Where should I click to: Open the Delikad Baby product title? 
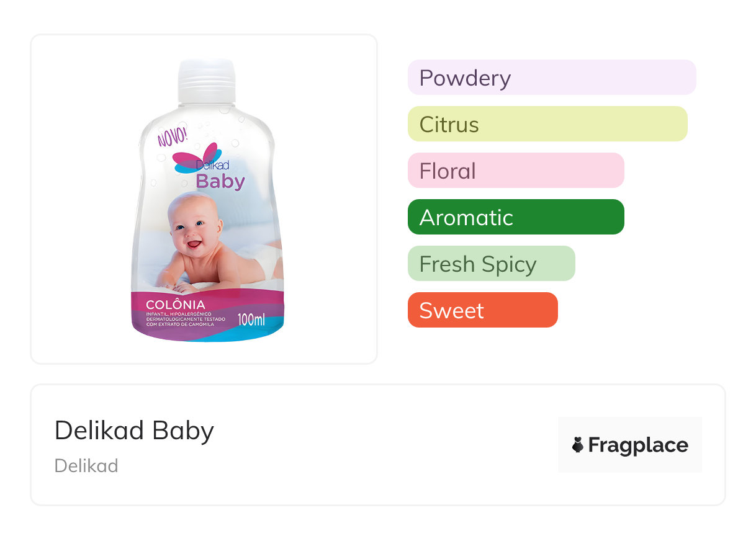tap(134, 431)
